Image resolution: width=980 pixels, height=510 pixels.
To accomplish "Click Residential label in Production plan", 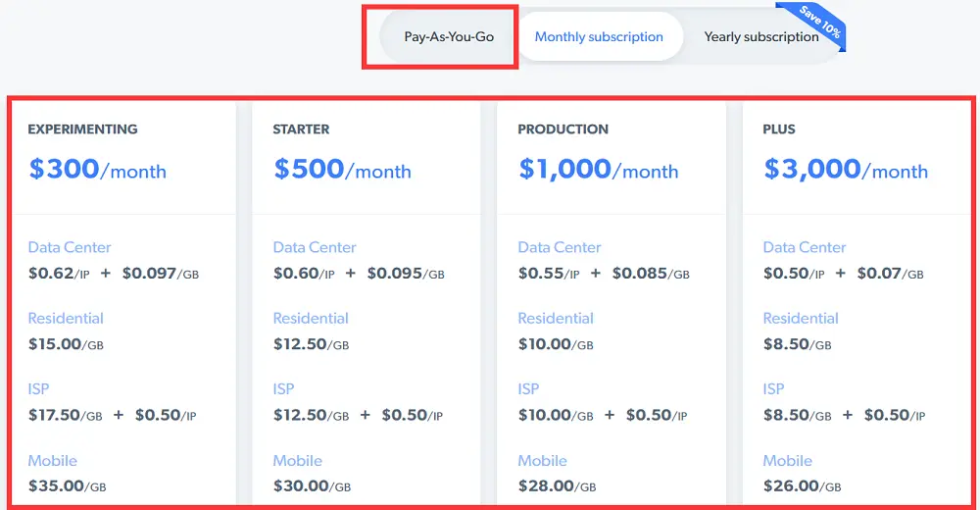I will (x=556, y=318).
